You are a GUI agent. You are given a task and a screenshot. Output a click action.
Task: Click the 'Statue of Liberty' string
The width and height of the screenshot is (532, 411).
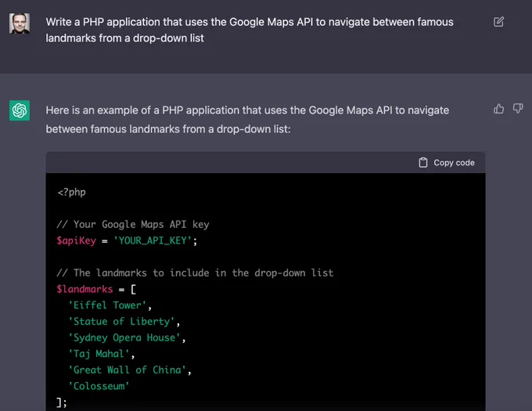click(x=121, y=322)
